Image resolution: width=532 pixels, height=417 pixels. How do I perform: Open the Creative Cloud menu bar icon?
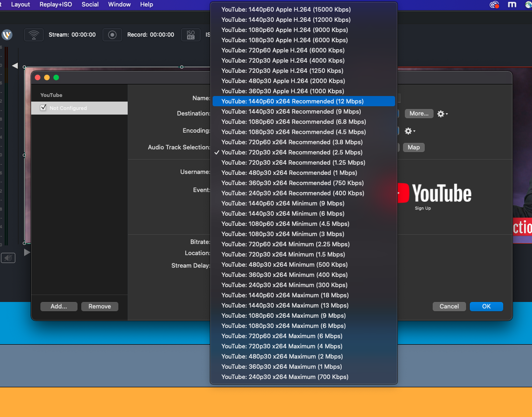click(x=494, y=5)
